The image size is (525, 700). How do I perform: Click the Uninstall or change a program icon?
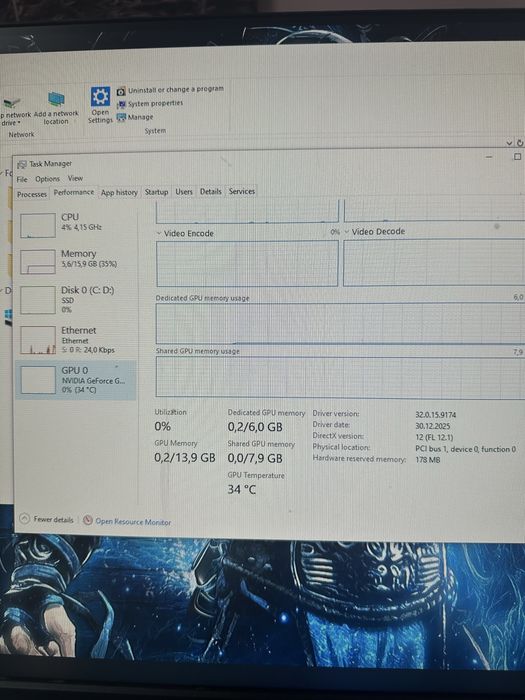pyautogui.click(x=121, y=92)
